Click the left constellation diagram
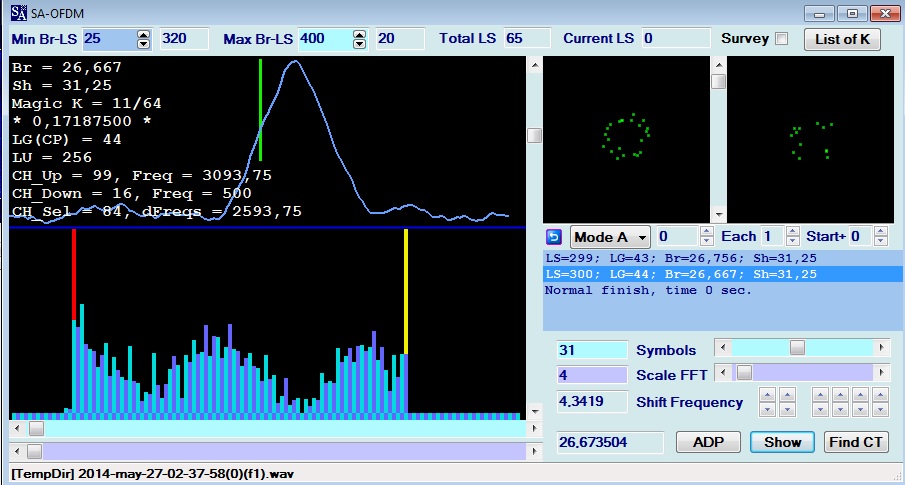 coord(626,139)
